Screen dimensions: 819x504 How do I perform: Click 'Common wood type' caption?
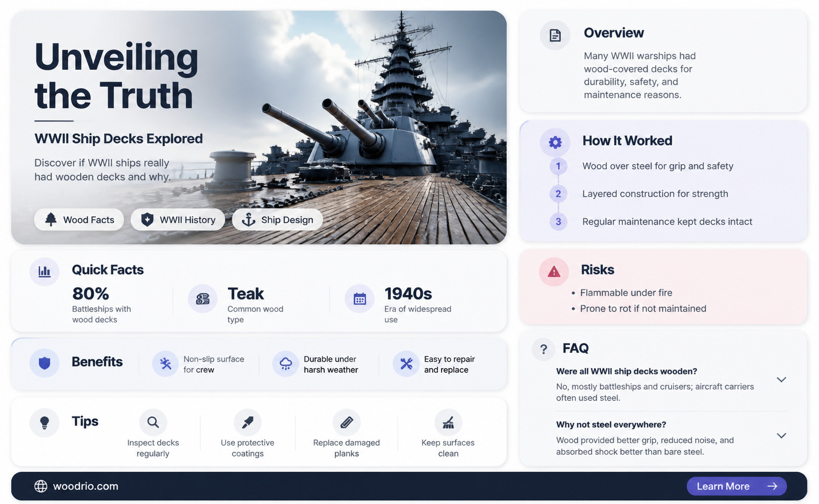click(x=255, y=314)
